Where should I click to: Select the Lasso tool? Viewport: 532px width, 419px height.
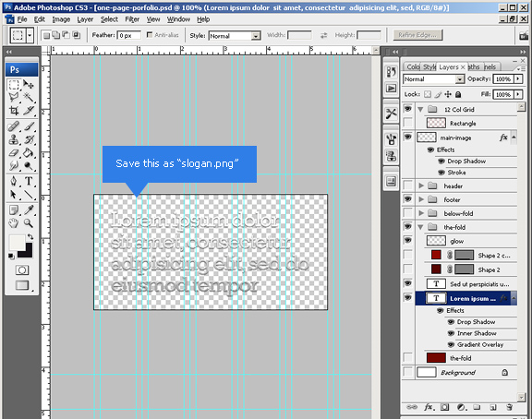click(14, 97)
